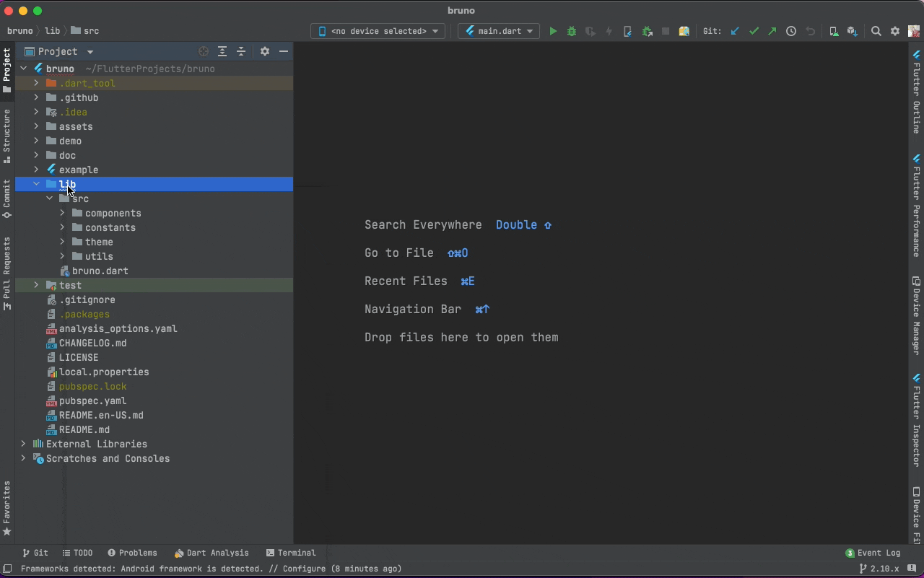
Task: Click the Stop square icon
Action: click(x=666, y=31)
